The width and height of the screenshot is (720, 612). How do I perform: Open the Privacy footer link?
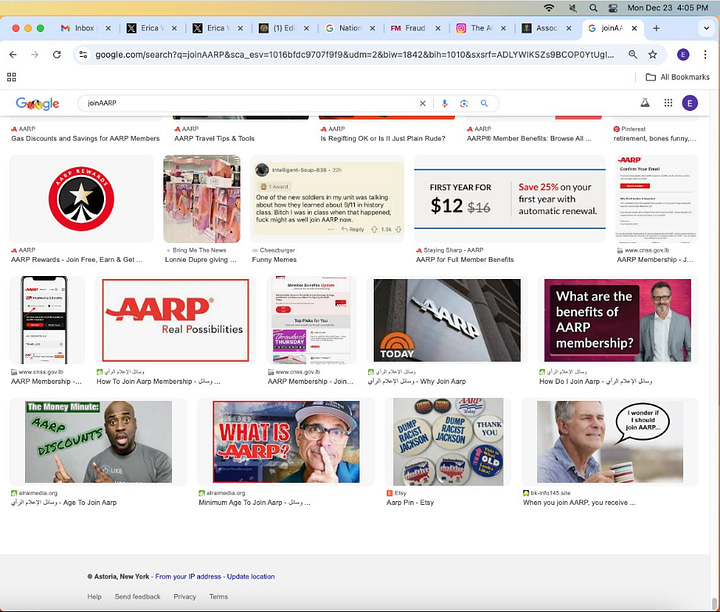tap(185, 596)
